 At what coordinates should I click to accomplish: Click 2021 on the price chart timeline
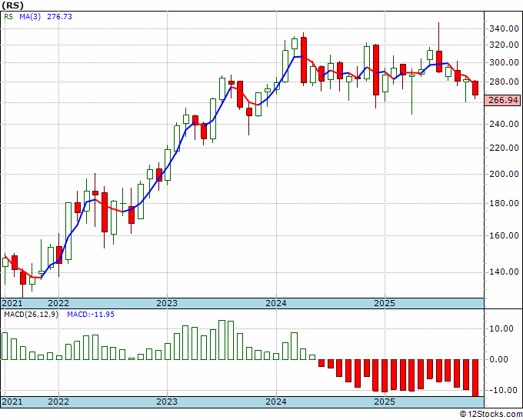[12, 303]
